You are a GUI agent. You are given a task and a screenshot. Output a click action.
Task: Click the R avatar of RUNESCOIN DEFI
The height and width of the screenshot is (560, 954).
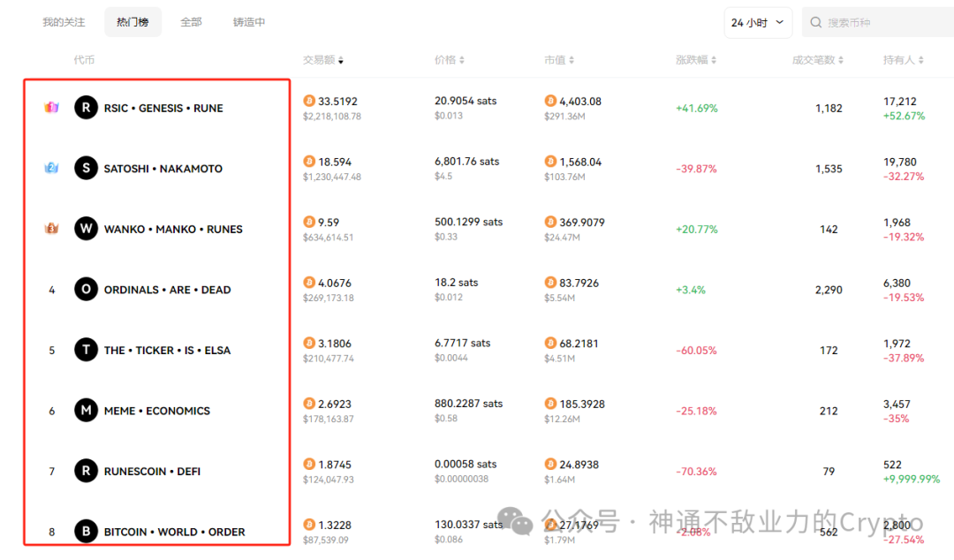pyautogui.click(x=86, y=471)
